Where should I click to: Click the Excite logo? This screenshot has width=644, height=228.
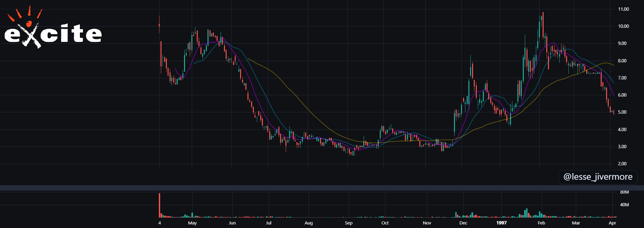(x=53, y=27)
